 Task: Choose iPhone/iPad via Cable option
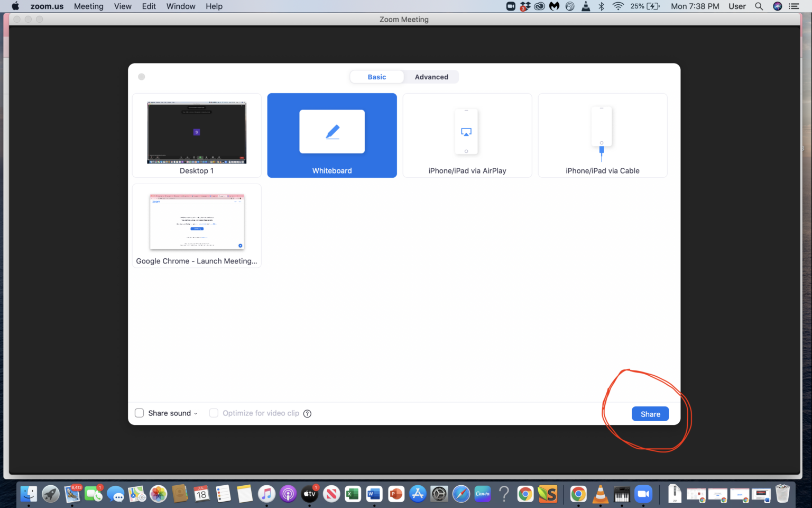tap(602, 135)
